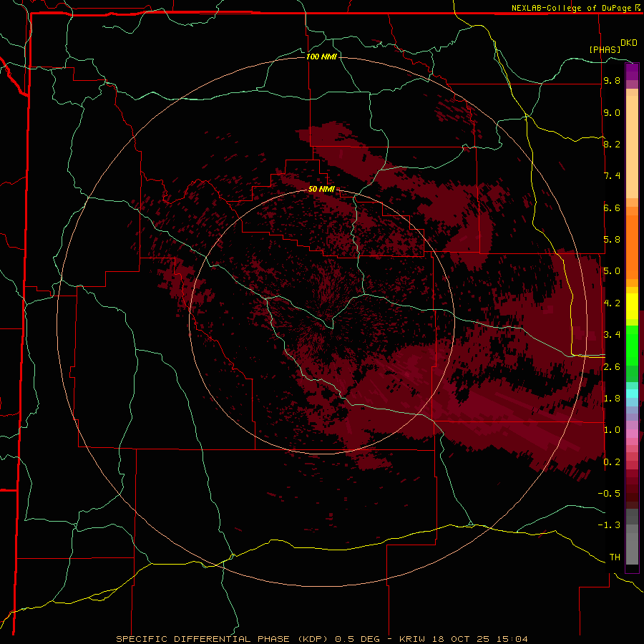644x644 pixels.
Task: Click the purple swatch atop the color bar
Action: click(632, 72)
